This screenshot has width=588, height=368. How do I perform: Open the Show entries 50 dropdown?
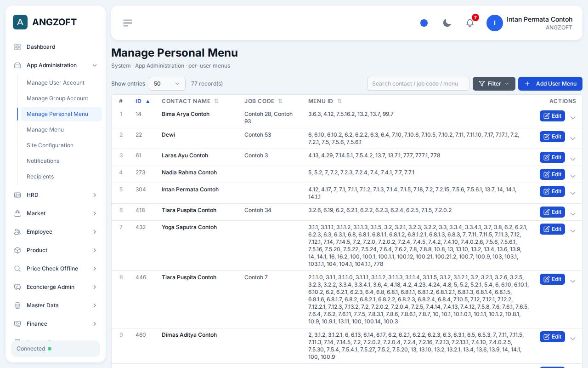tap(167, 84)
